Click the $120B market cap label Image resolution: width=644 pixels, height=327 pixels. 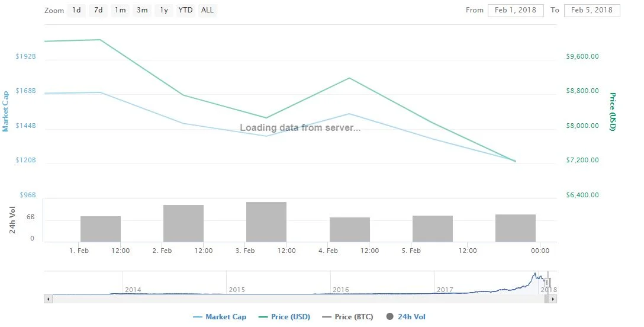point(26,160)
